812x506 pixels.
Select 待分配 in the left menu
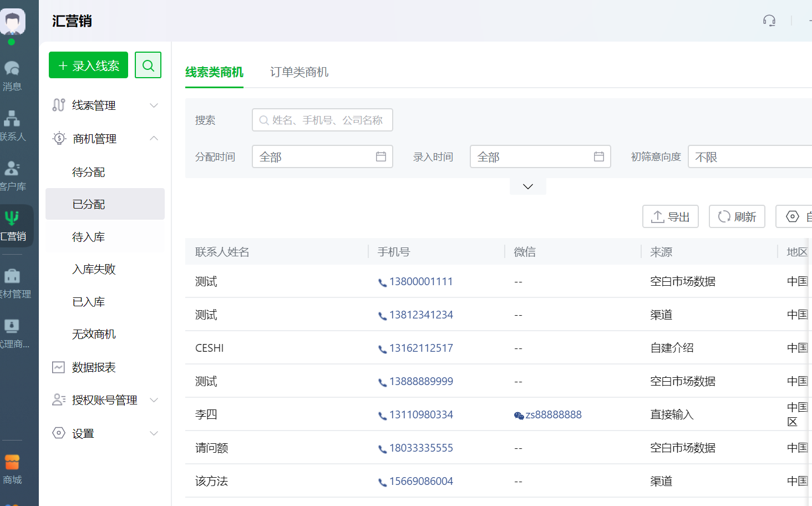tap(89, 172)
